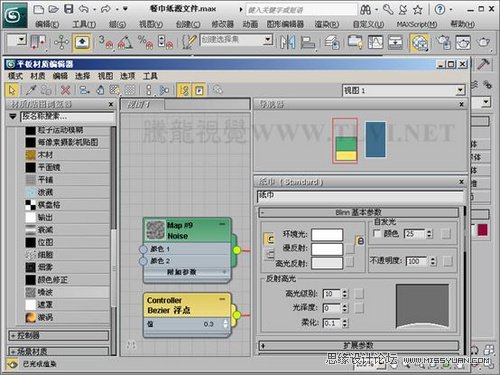Click the 漫反射 color swatch
Viewport: 500px width, 375px height.
[x=327, y=249]
